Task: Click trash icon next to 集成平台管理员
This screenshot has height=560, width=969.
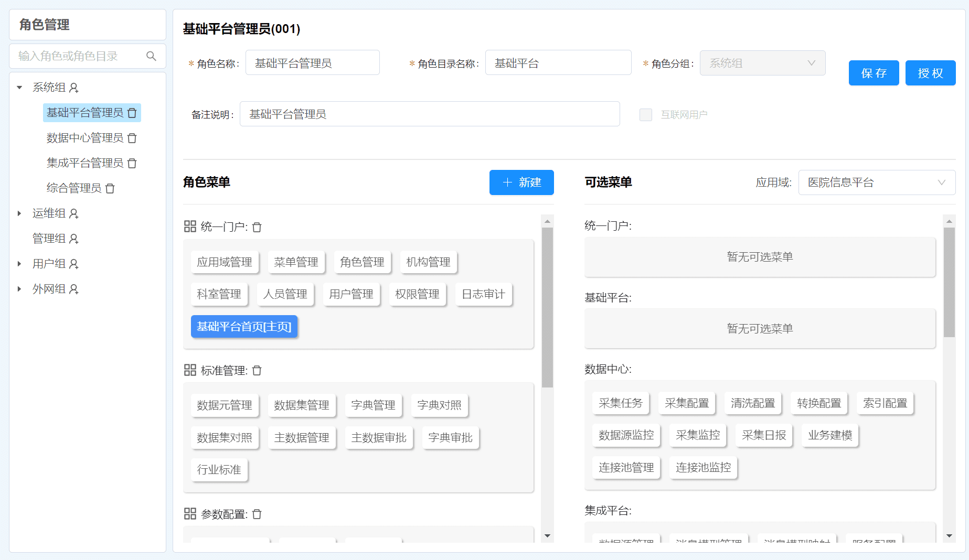Action: 132,163
